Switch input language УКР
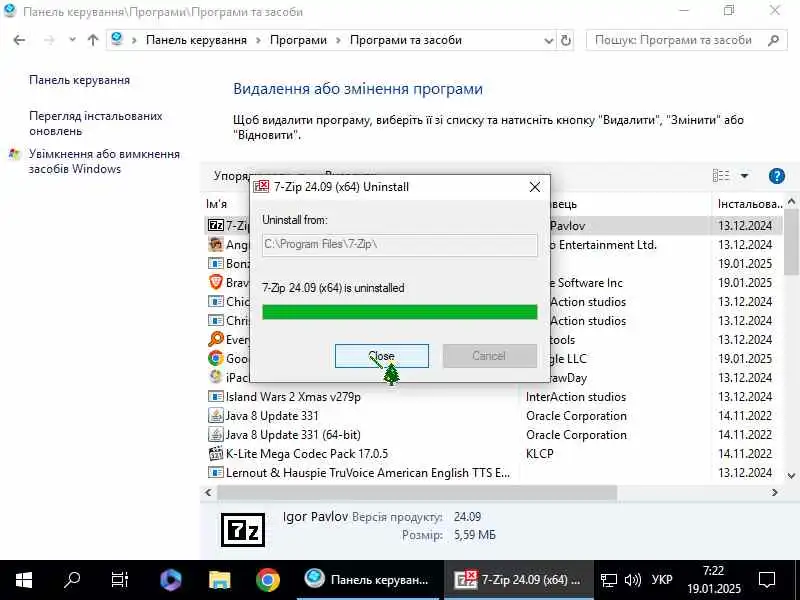 point(662,580)
